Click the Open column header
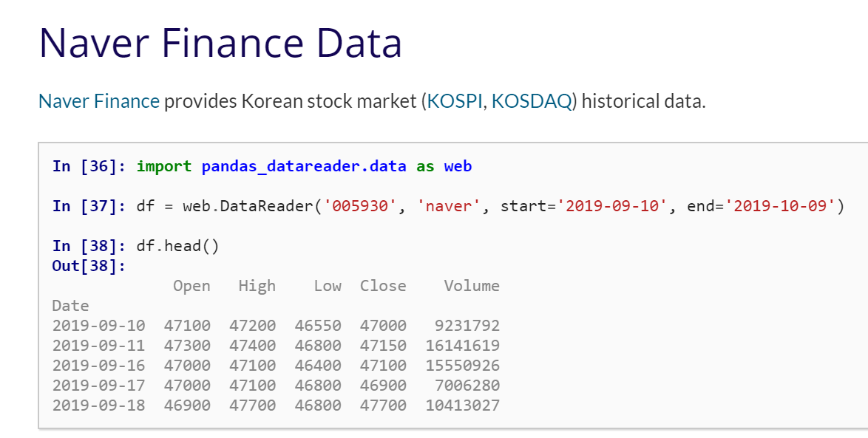 coord(191,286)
